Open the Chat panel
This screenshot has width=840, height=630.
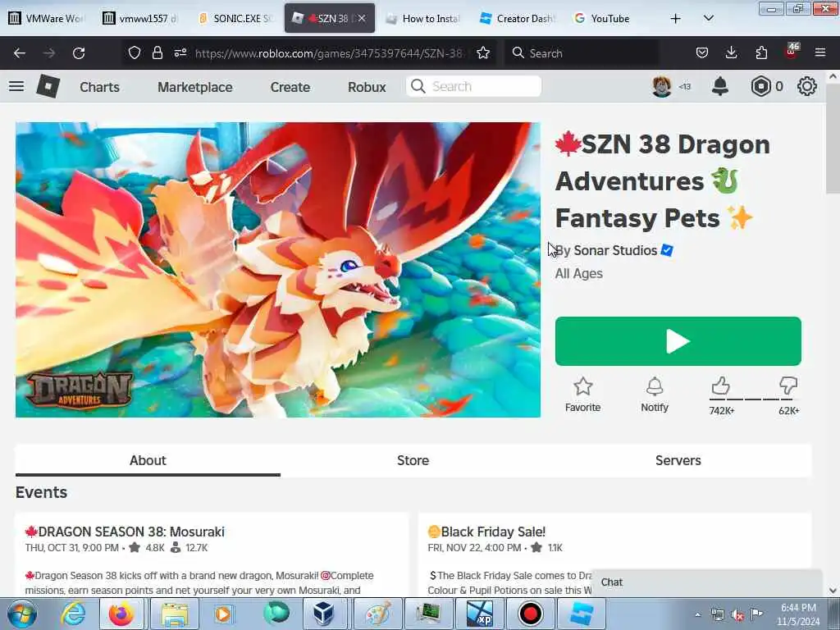(706, 582)
